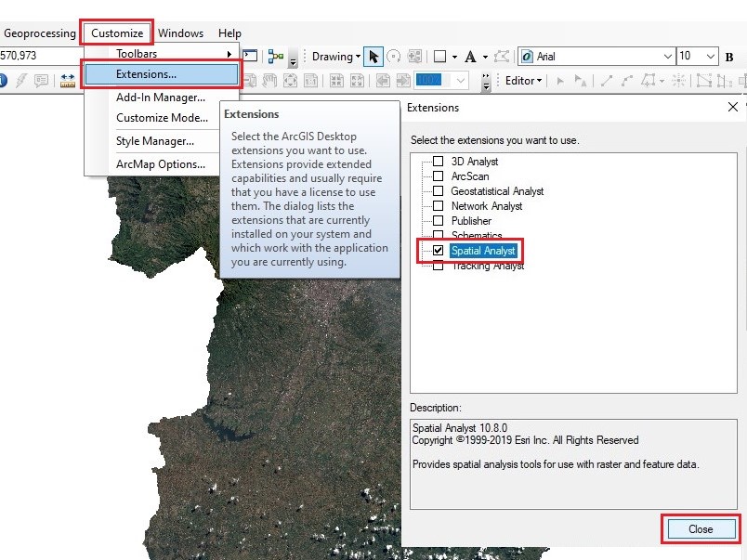Image resolution: width=747 pixels, height=560 pixels.
Task: Check the Publisher extension checkbox
Action: 438,220
